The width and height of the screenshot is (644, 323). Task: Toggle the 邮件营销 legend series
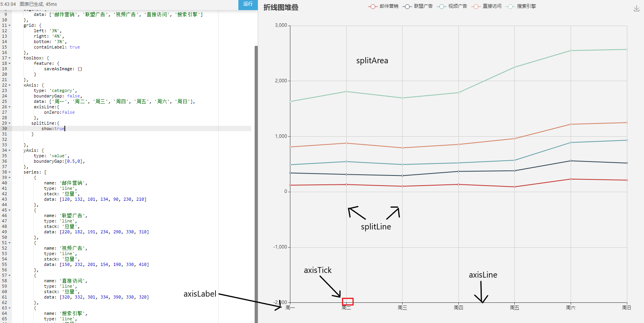click(x=384, y=6)
